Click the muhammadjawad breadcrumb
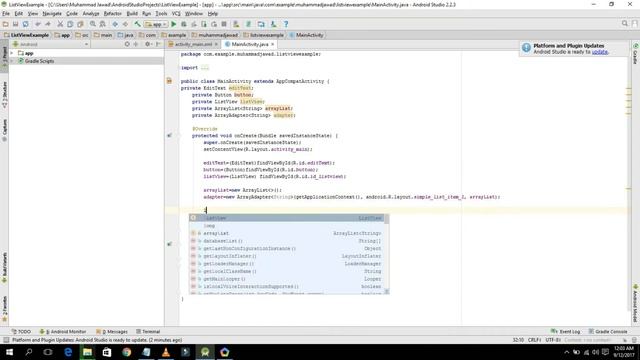 [215, 35]
